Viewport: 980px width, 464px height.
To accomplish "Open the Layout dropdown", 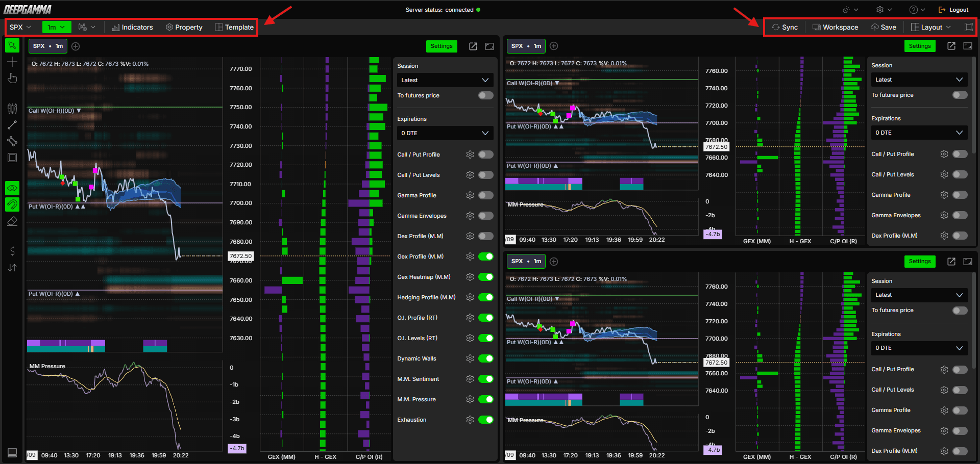I will click(x=931, y=27).
